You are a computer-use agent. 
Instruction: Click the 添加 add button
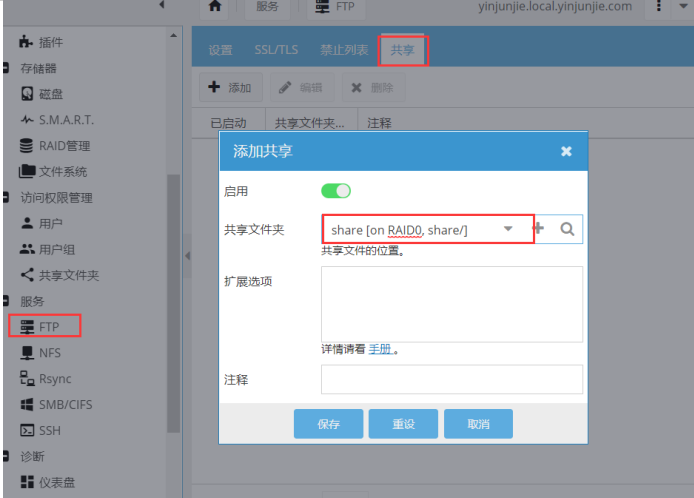click(231, 87)
